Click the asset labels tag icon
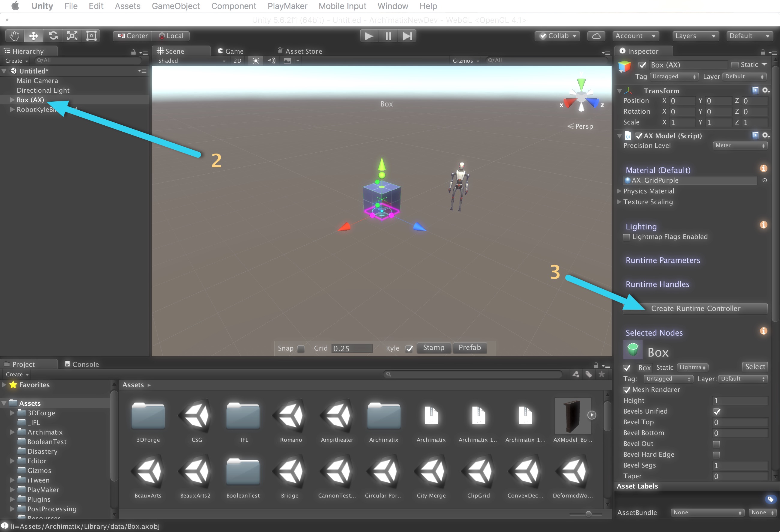The width and height of the screenshot is (780, 532). tap(770, 500)
